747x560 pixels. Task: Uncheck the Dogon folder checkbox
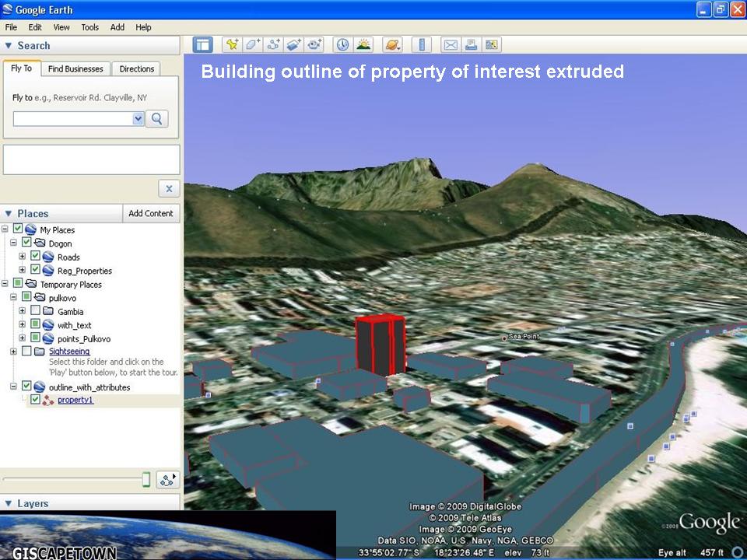coord(26,243)
